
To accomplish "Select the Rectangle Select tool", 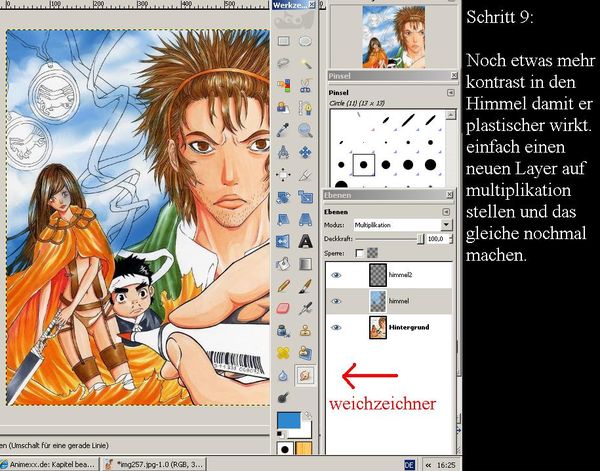I will 283,41.
